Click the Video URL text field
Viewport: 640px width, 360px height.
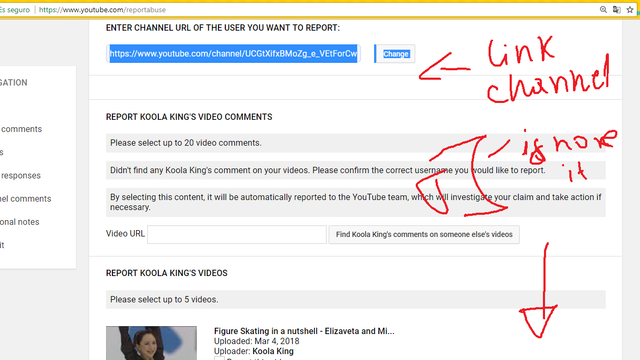(237, 234)
